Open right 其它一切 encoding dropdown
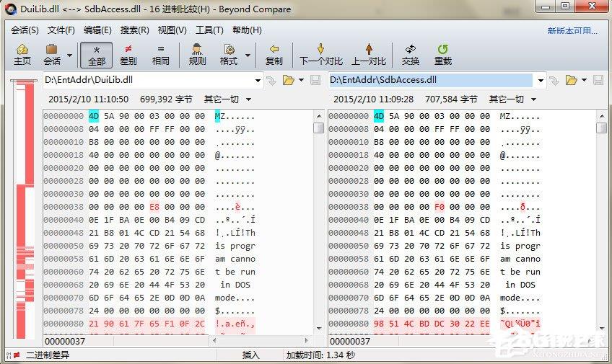This screenshot has width=612, height=364. click(513, 99)
